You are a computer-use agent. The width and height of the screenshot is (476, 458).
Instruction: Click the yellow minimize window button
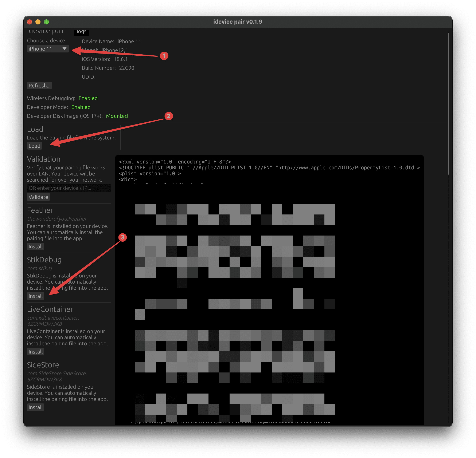pos(38,22)
